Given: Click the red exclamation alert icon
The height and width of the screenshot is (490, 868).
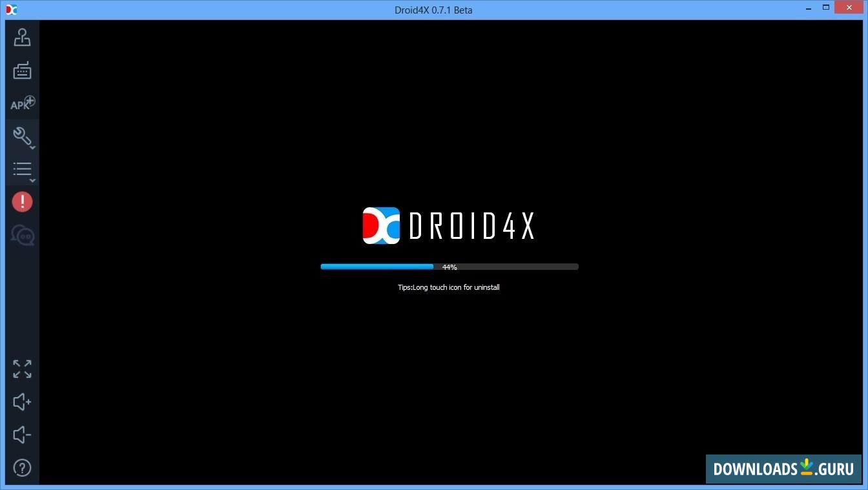Looking at the screenshot, I should tap(22, 202).
